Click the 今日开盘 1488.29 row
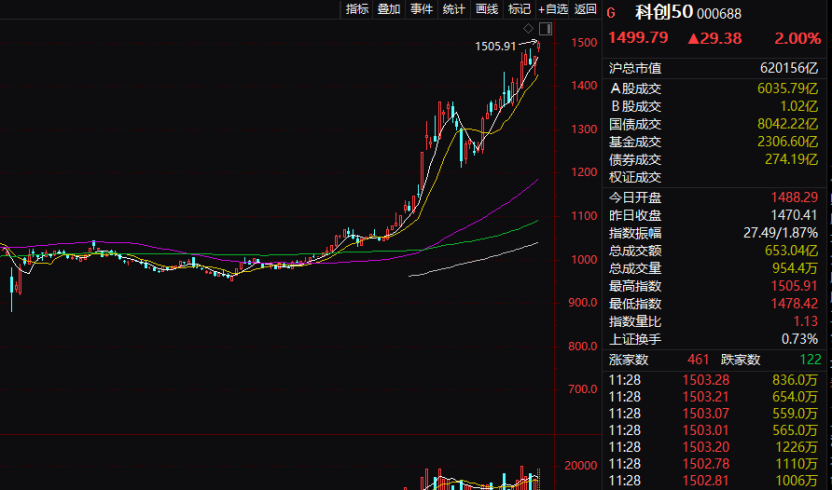Image resolution: width=832 pixels, height=490 pixels. [717, 197]
